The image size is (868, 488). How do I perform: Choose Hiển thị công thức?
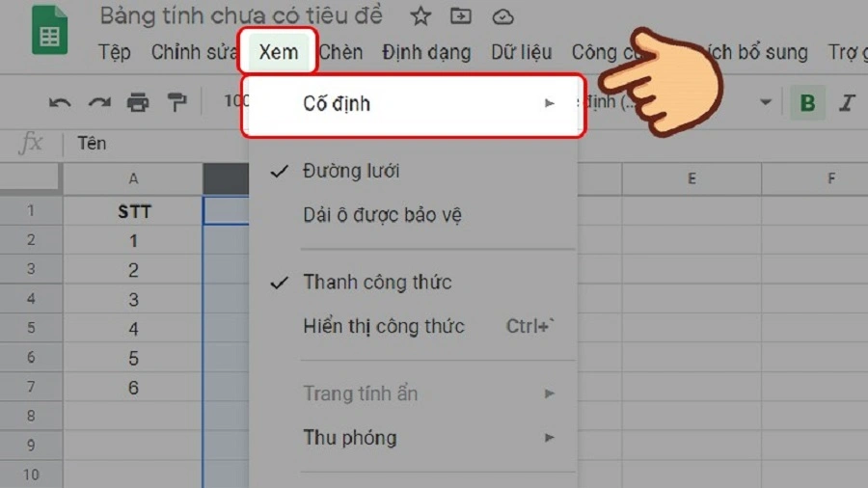pyautogui.click(x=413, y=326)
